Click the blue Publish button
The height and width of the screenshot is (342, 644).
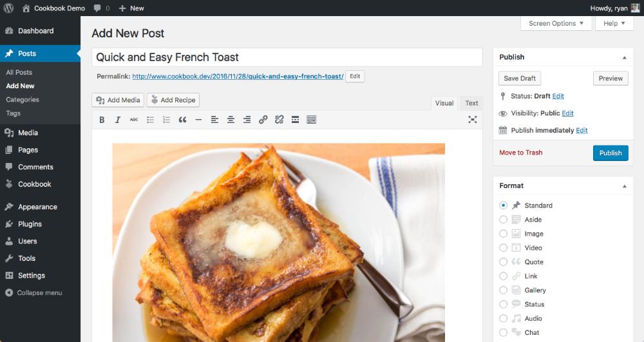click(x=611, y=153)
